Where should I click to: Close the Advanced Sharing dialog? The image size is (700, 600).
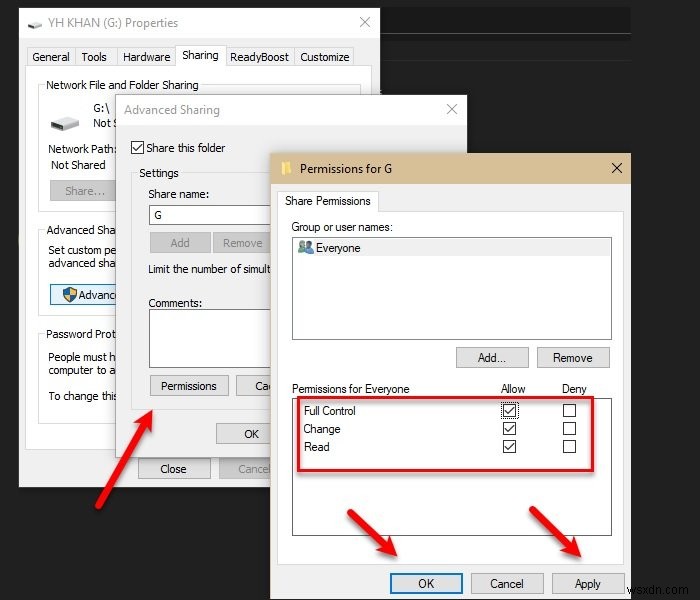pos(452,109)
